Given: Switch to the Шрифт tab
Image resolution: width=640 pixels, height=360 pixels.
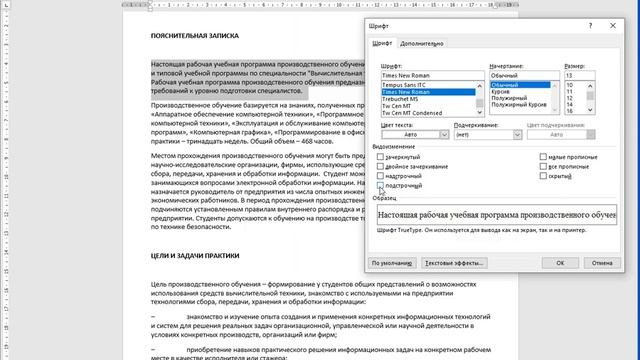Looking at the screenshot, I should pyautogui.click(x=382, y=43).
